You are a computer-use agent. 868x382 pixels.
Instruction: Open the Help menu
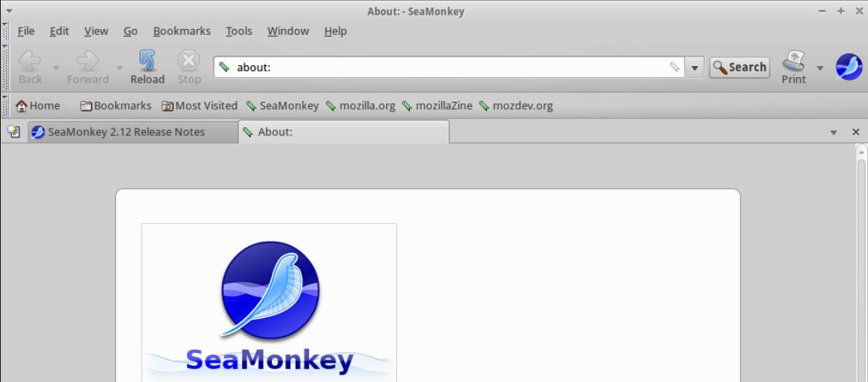tap(336, 31)
